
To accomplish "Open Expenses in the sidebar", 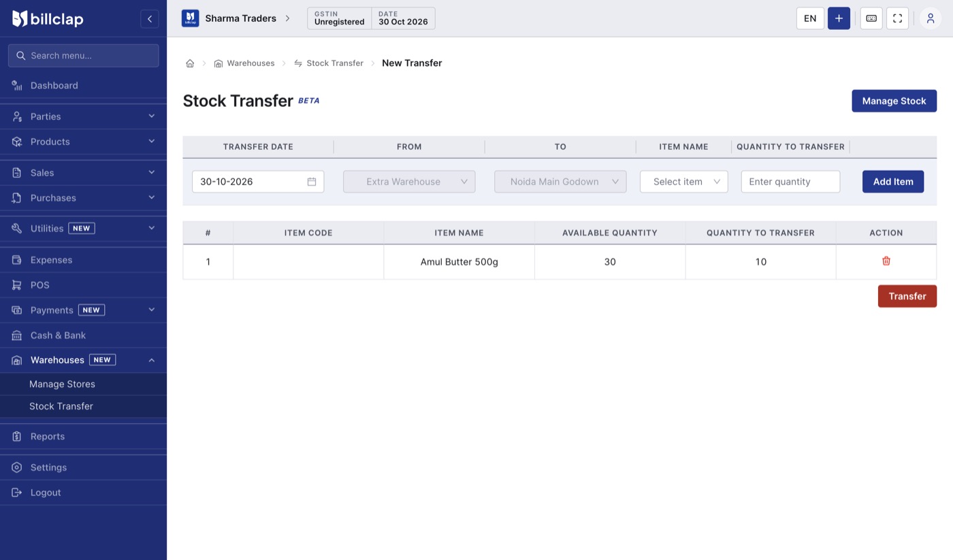I will pyautogui.click(x=83, y=259).
